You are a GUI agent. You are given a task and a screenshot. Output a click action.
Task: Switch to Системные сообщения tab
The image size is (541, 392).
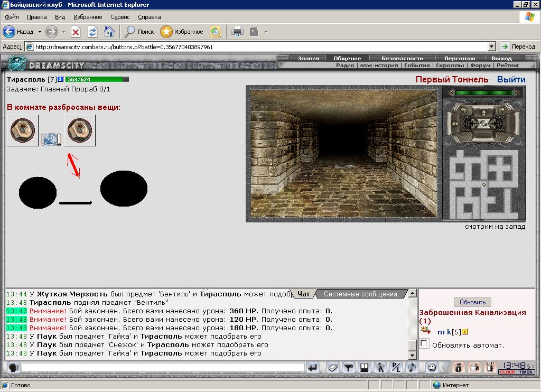(360, 294)
